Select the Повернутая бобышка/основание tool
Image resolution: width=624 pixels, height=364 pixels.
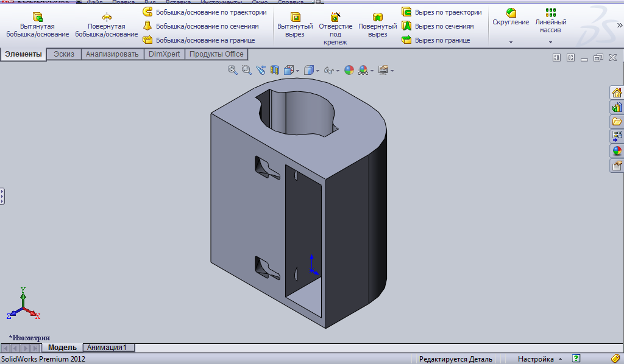click(x=106, y=24)
